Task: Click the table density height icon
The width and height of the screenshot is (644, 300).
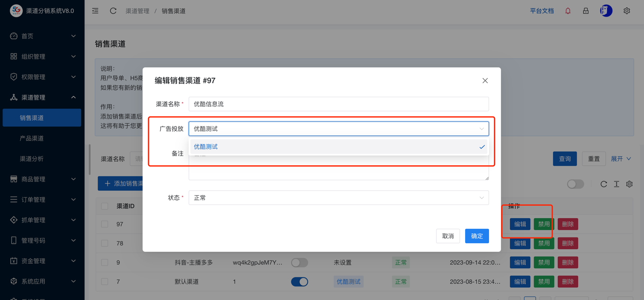Action: [616, 184]
